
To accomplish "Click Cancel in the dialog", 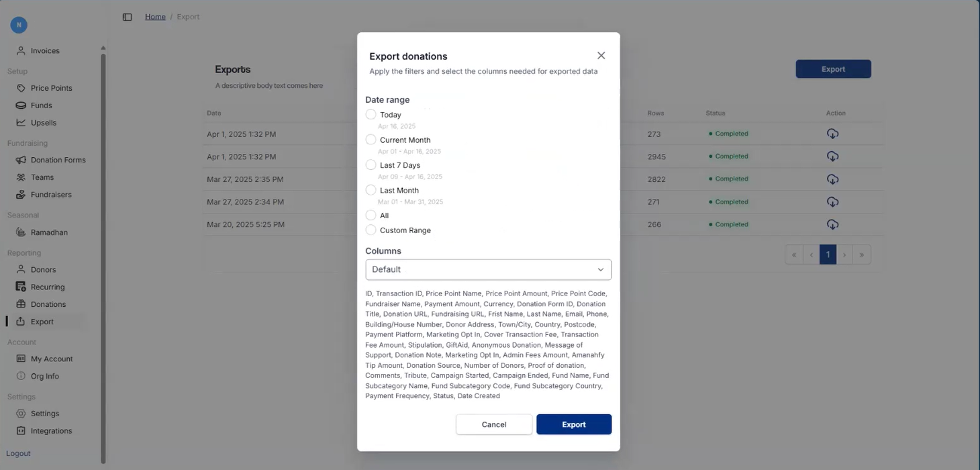I will tap(494, 424).
